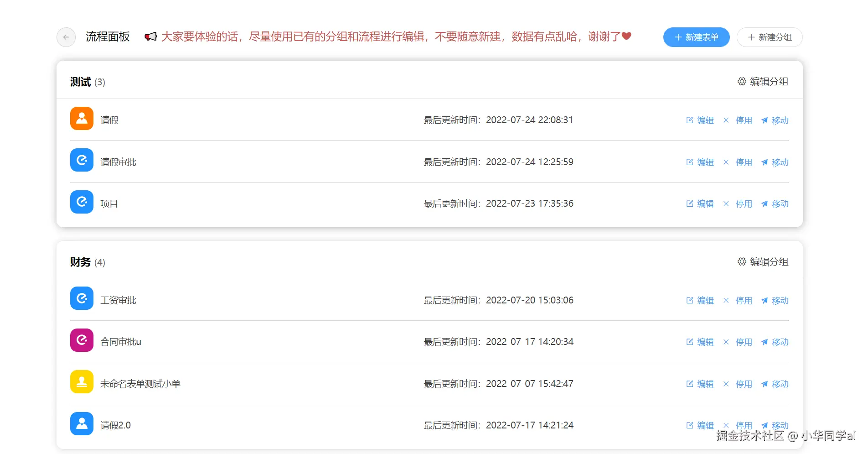Move 未命名表单测试小单 to another group
Image resolution: width=868 pixels, height=454 pixels.
click(x=775, y=384)
